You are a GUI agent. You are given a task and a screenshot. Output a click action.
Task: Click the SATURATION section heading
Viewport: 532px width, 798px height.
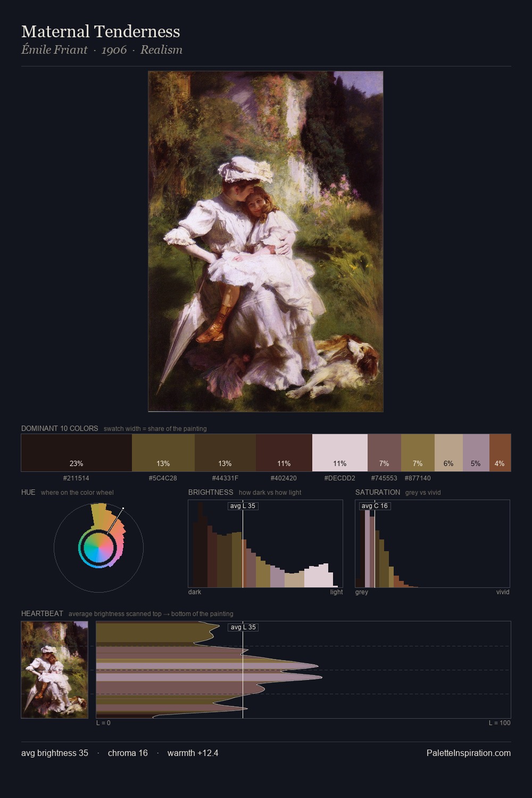point(378,492)
